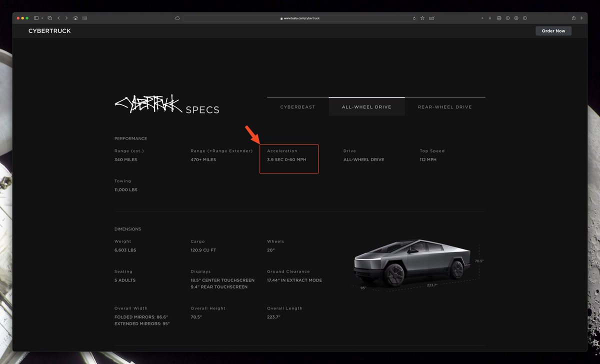Open the sidebar options dropdown chevron
Screen dimensions: 600x364
42,18
